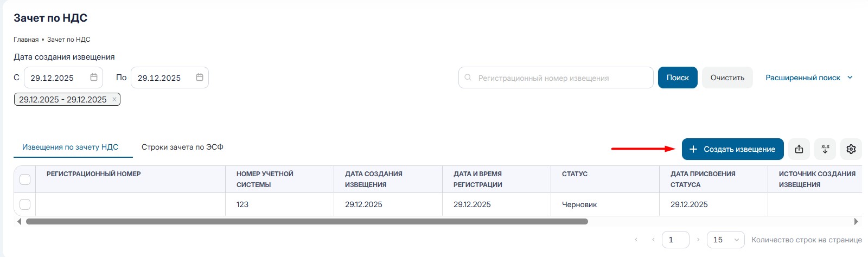Image resolution: width=868 pixels, height=257 pixels.
Task: Remove the 29.12.2025 date range filter chip
Action: [114, 100]
